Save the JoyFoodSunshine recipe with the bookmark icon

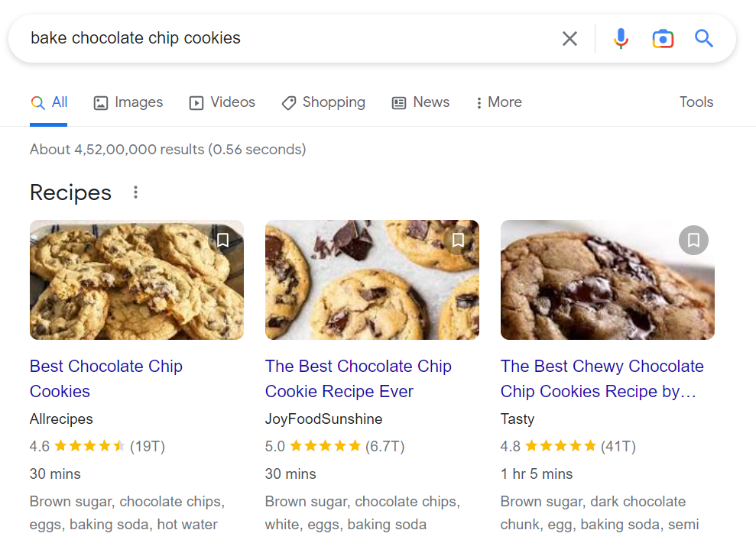[458, 240]
